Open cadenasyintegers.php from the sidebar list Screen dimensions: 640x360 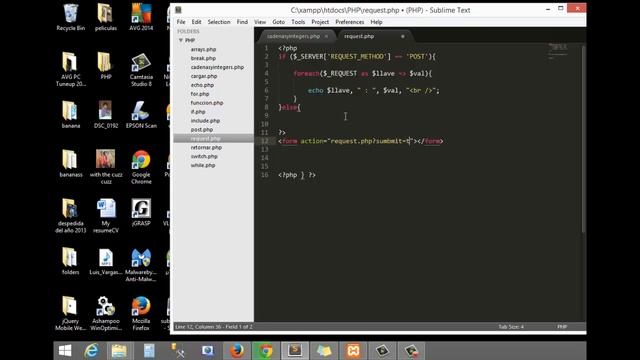[217, 67]
